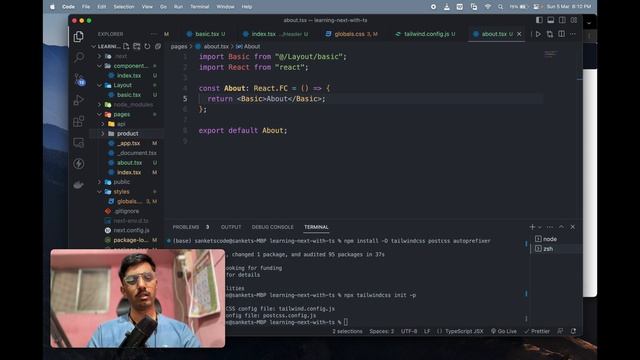Run the about.tsx file with play icon

tap(538, 34)
